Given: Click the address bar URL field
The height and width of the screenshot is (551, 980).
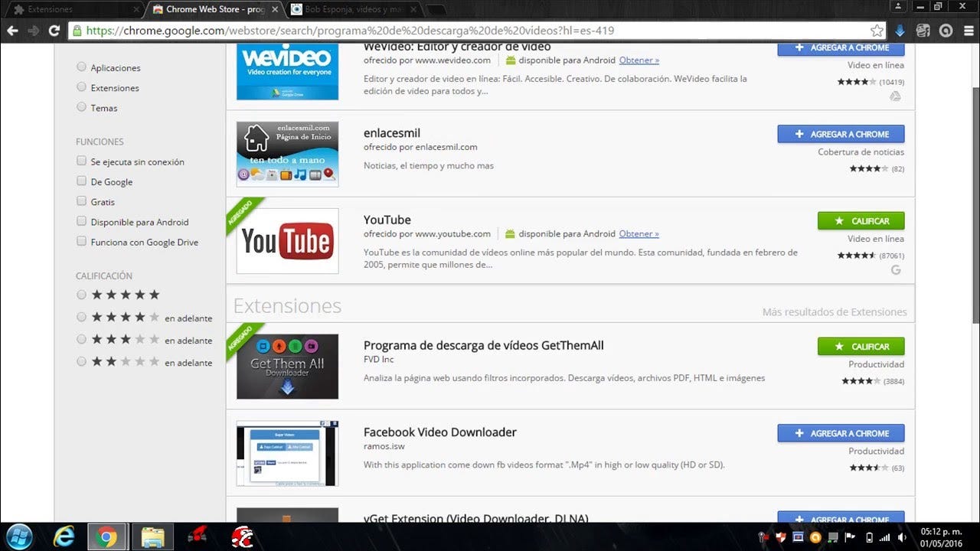Looking at the screenshot, I should [475, 31].
